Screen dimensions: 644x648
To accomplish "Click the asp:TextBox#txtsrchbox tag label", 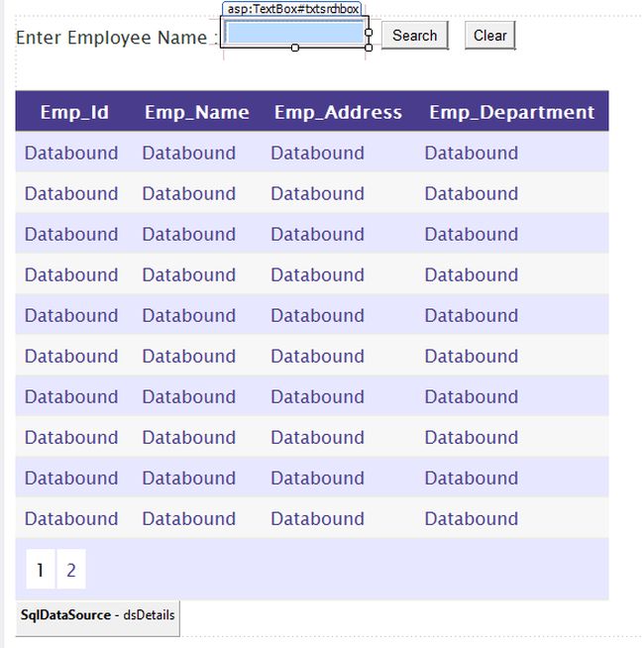I will [x=292, y=9].
